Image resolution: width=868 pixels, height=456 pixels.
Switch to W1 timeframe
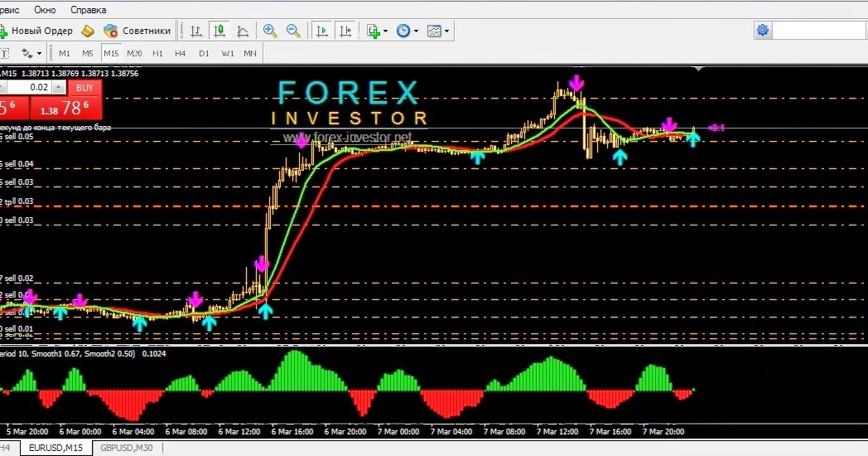(228, 53)
